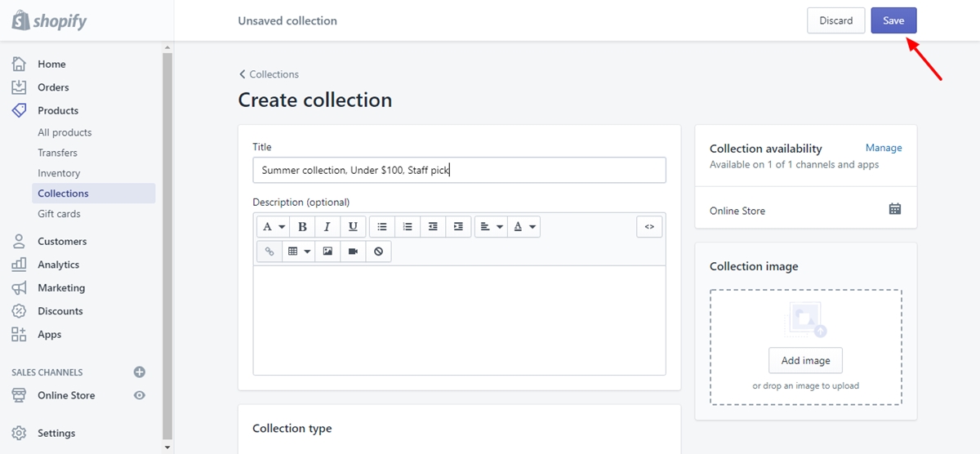Open the text formatting dropdown
Viewport: 980px width, 454px height.
[x=273, y=227]
